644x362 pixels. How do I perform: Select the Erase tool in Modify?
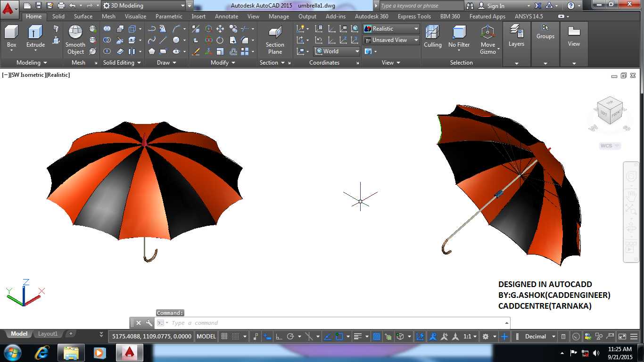click(x=196, y=51)
